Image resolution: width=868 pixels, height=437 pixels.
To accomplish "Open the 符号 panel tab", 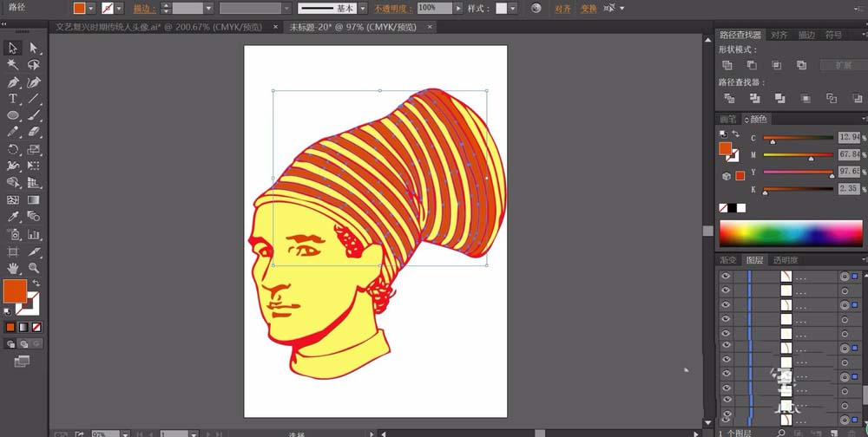I will 833,35.
